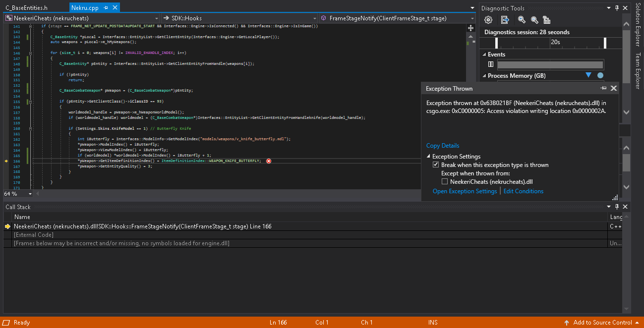Pin the Exception Thrown popup
This screenshot has width=644, height=328.
pos(603,88)
